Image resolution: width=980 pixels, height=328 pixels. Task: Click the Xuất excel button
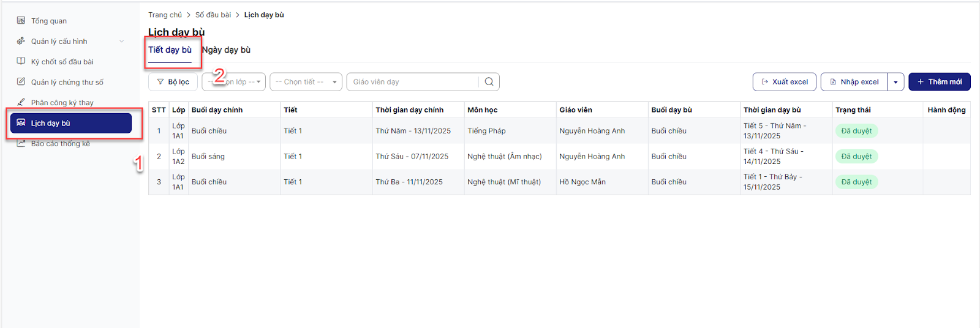tap(784, 82)
